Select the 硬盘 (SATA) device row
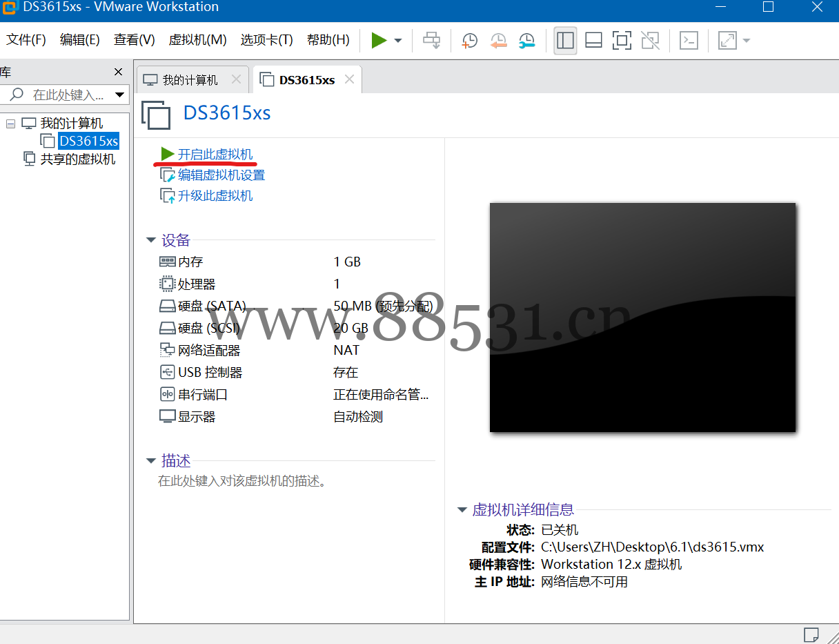Image resolution: width=839 pixels, height=644 pixels. (297, 306)
